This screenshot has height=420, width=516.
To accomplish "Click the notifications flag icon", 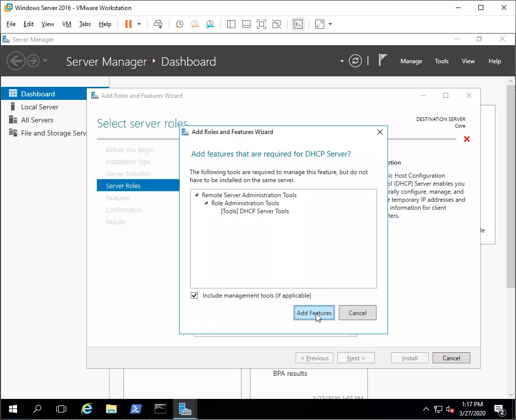I will (x=382, y=61).
